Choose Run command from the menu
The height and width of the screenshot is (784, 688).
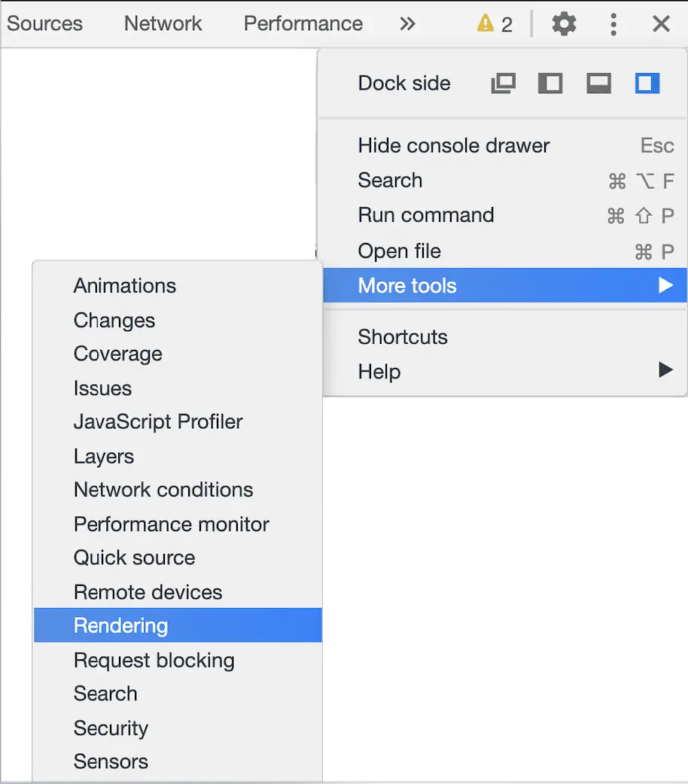[x=425, y=215]
